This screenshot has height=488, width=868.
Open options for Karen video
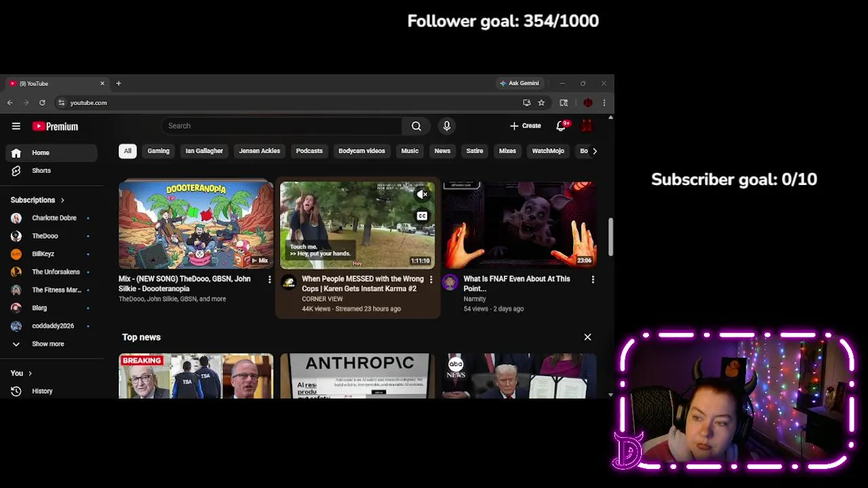click(x=431, y=279)
